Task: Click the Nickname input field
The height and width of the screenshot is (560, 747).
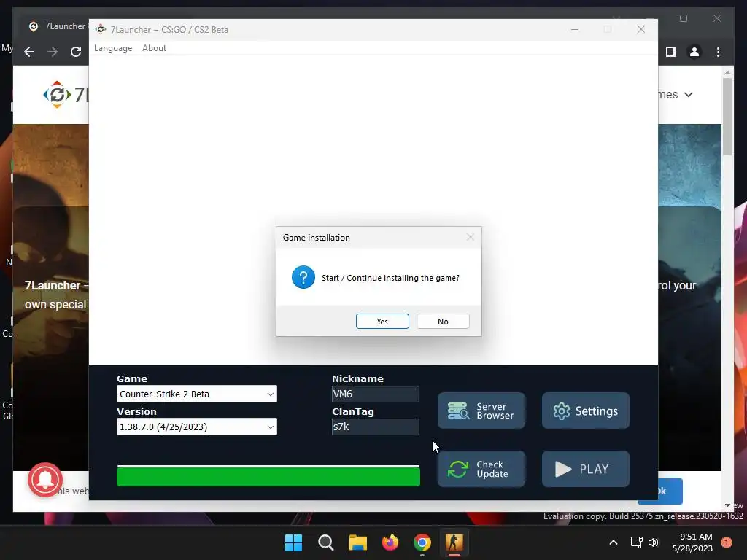Action: pyautogui.click(x=376, y=394)
